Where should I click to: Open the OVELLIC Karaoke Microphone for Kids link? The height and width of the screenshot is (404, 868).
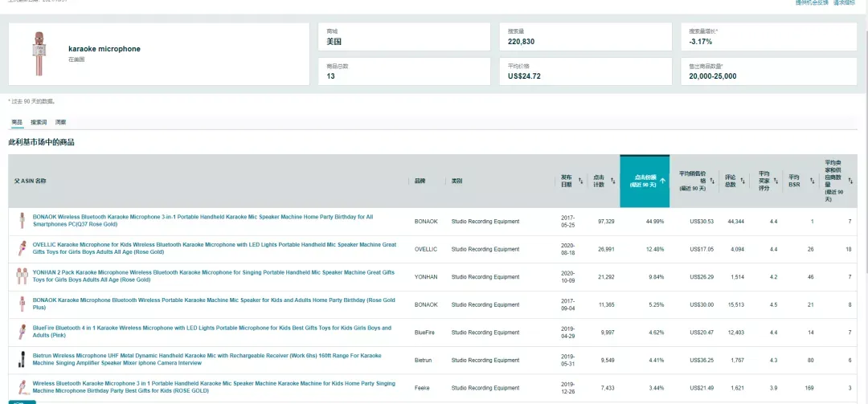215,248
